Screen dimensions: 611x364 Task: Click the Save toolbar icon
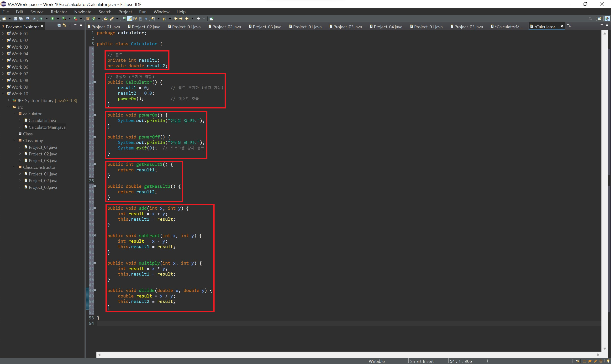pos(15,19)
